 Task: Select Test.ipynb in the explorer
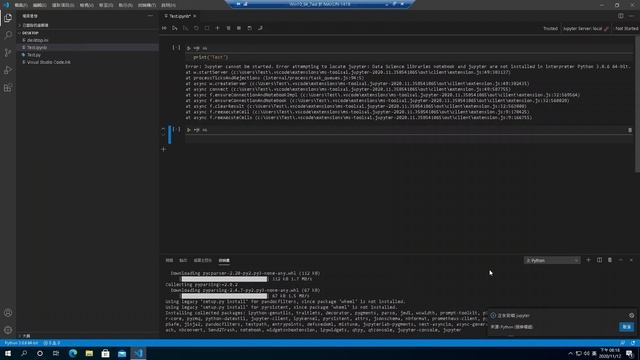88,47
